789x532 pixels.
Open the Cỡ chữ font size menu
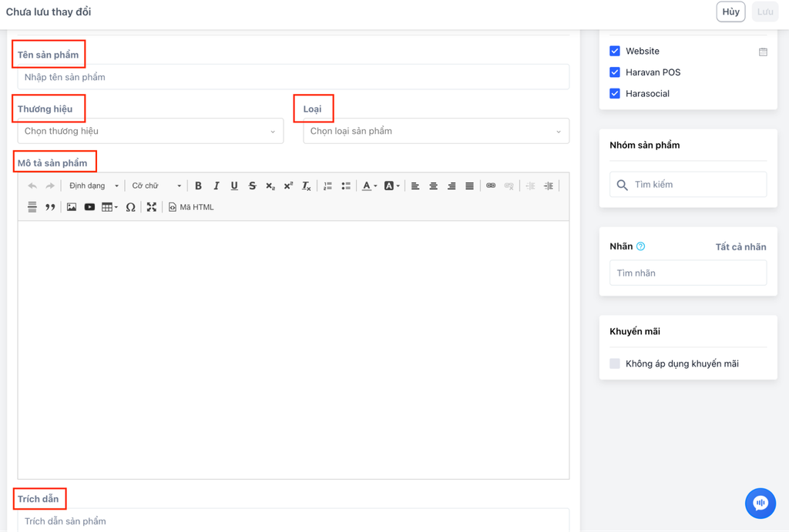pos(156,186)
